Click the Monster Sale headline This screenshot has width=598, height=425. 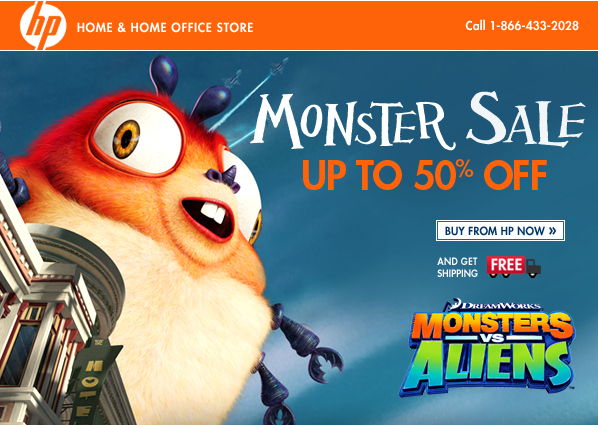click(x=418, y=121)
